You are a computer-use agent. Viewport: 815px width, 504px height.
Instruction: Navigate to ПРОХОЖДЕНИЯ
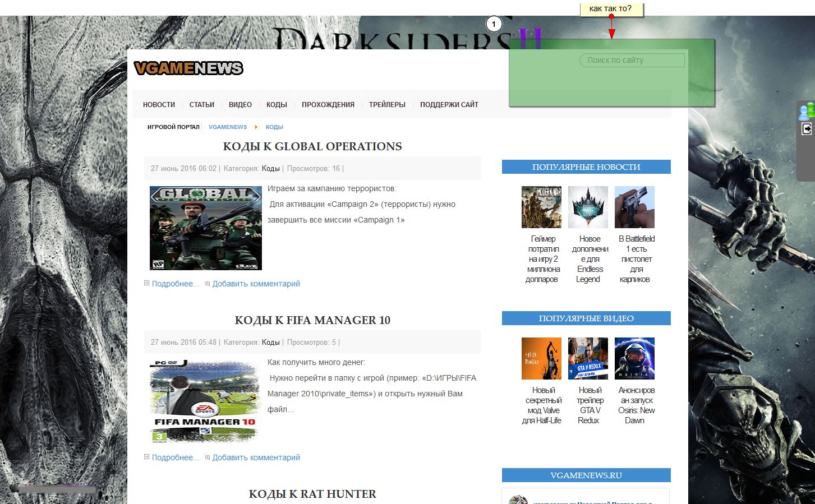[328, 104]
